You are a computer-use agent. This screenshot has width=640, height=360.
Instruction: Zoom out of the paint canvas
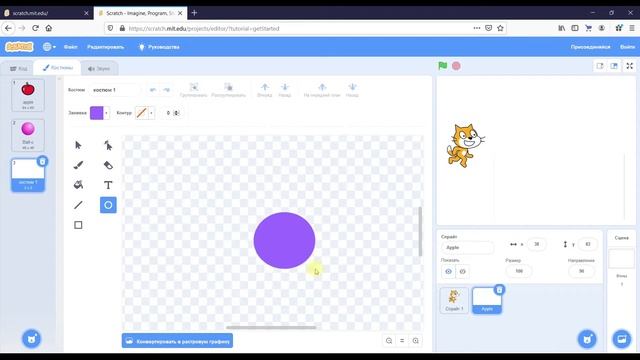389,341
